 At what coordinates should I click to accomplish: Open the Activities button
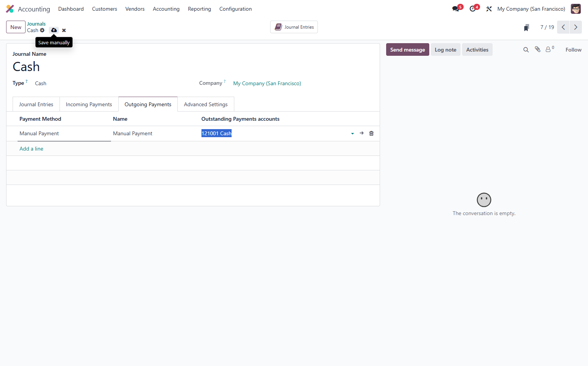477,50
